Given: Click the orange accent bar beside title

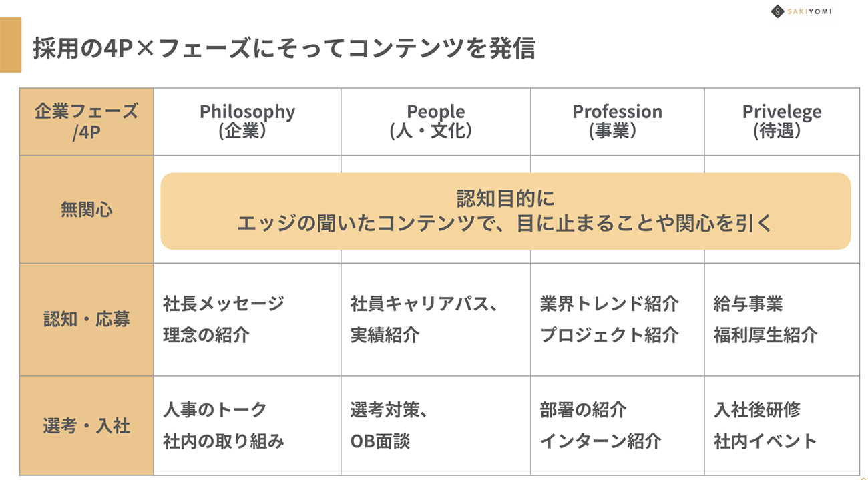Looking at the screenshot, I should 11,45.
